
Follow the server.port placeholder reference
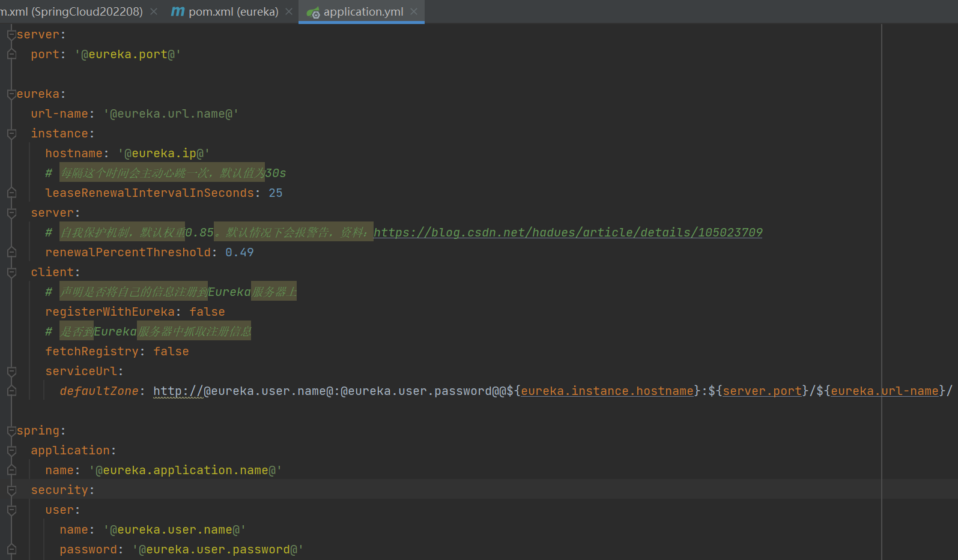(762, 391)
